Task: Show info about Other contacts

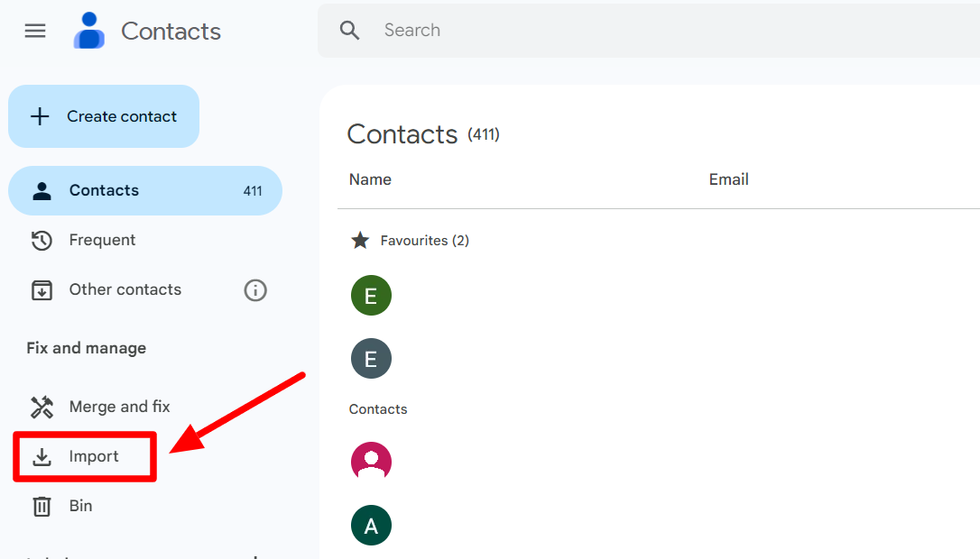Action: click(255, 289)
